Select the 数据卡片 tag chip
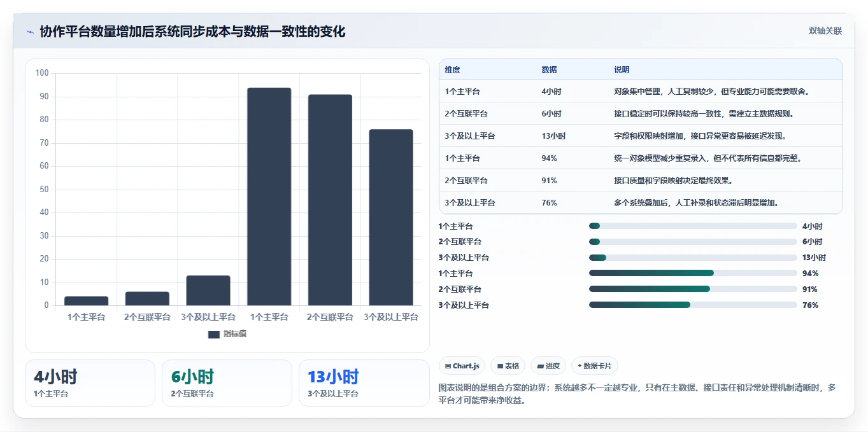Screen dimensions: 868x432 pyautogui.click(x=595, y=366)
